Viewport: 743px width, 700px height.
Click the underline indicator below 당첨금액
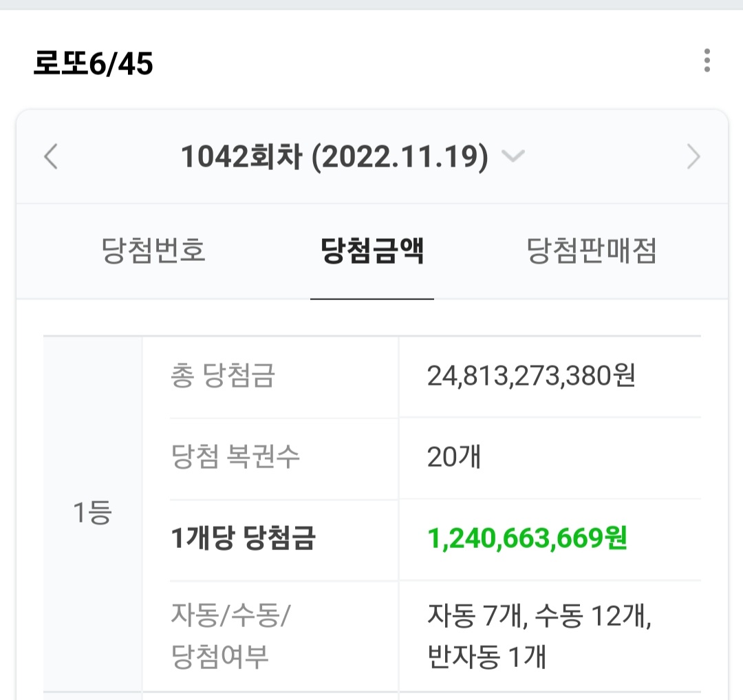[x=372, y=299]
